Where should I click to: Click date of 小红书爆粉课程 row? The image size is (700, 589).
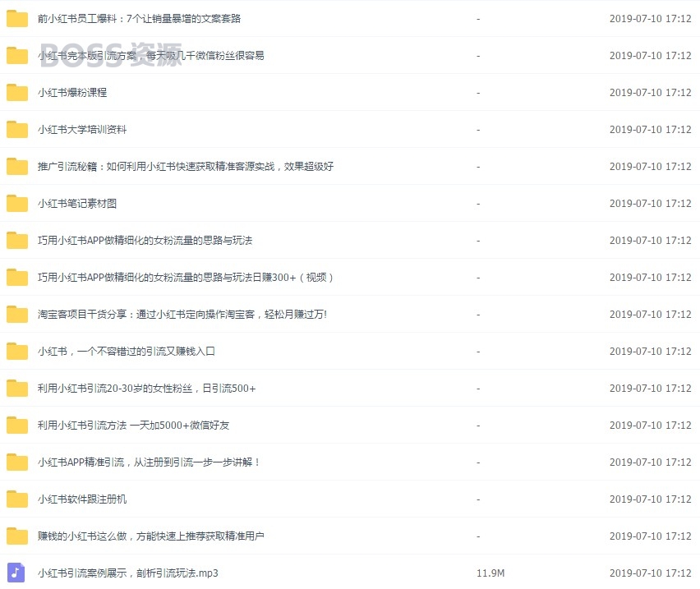[x=651, y=92]
